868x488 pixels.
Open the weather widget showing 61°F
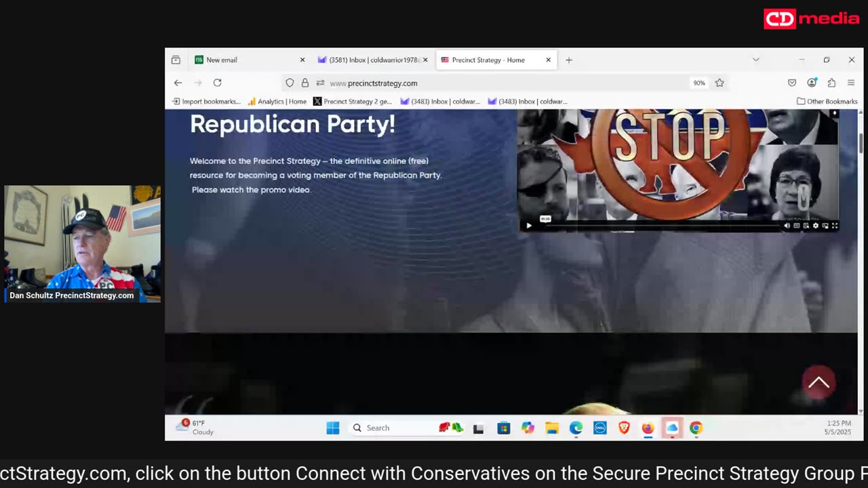tap(195, 428)
